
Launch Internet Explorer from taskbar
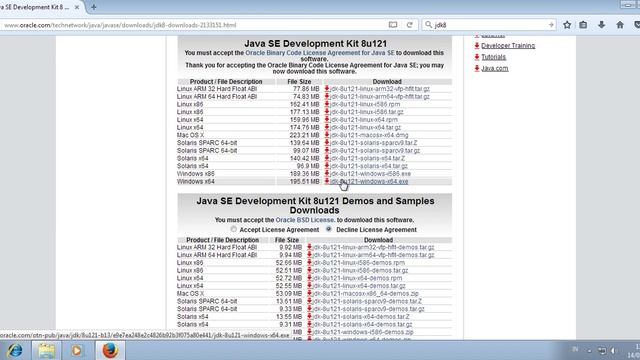[x=15, y=351]
